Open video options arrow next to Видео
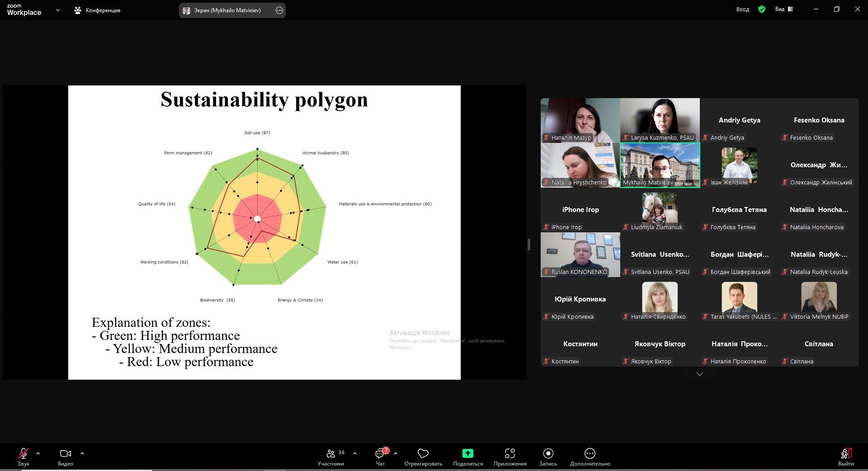The image size is (868, 471). click(82, 453)
